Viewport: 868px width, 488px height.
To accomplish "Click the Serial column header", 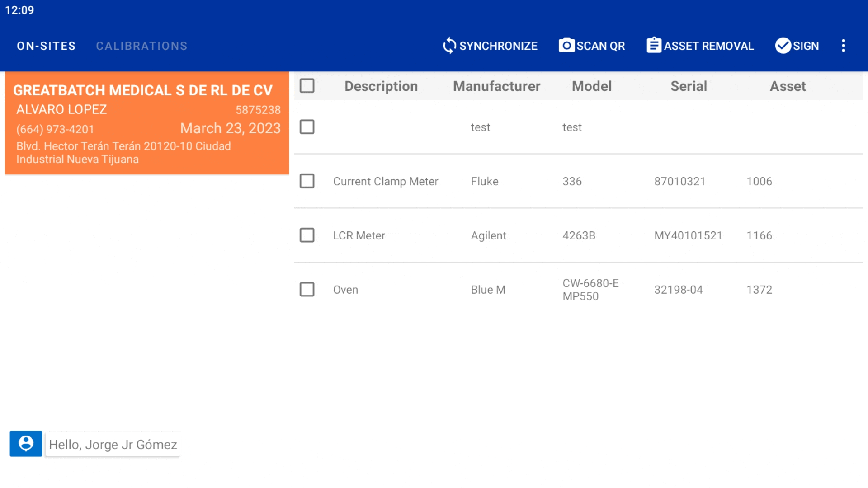I will click(689, 86).
